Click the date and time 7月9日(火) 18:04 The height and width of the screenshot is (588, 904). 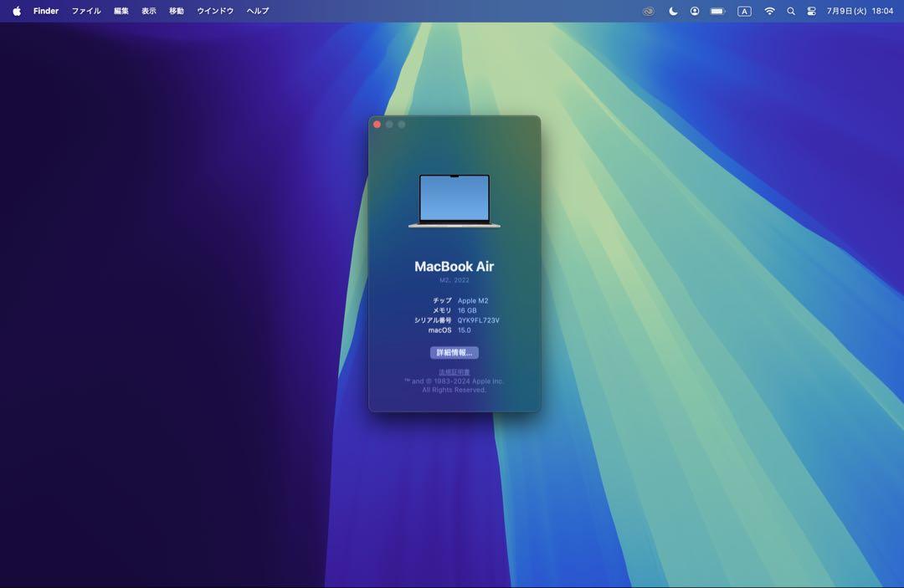pos(860,11)
